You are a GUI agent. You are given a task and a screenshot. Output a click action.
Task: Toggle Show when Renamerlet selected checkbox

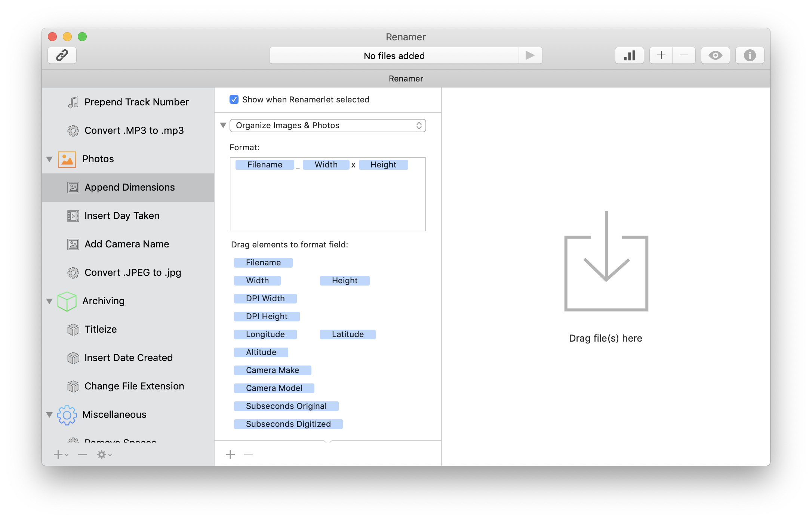pos(234,99)
